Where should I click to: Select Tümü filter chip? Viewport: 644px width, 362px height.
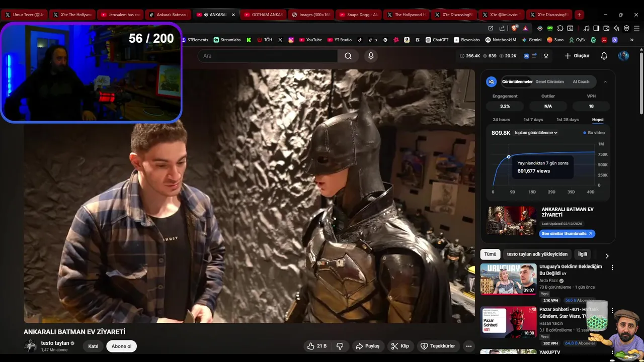(490, 254)
